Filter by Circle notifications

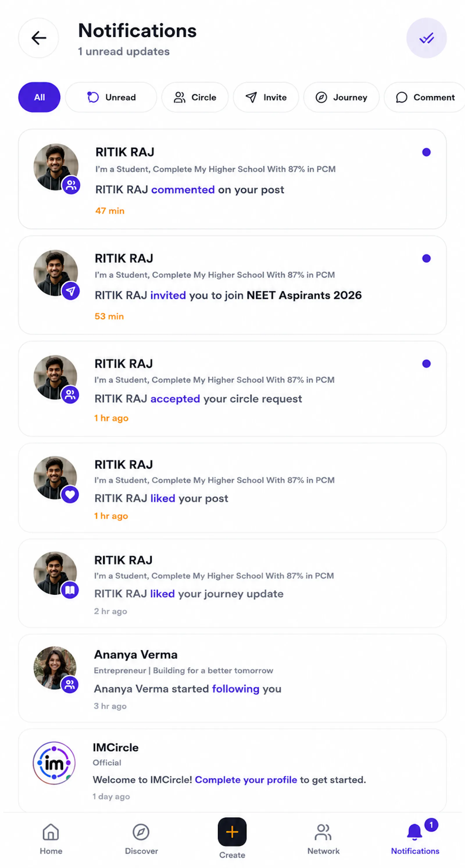click(x=195, y=97)
